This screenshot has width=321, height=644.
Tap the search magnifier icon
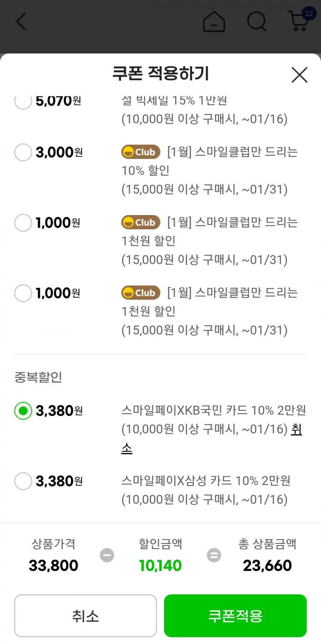click(x=257, y=21)
